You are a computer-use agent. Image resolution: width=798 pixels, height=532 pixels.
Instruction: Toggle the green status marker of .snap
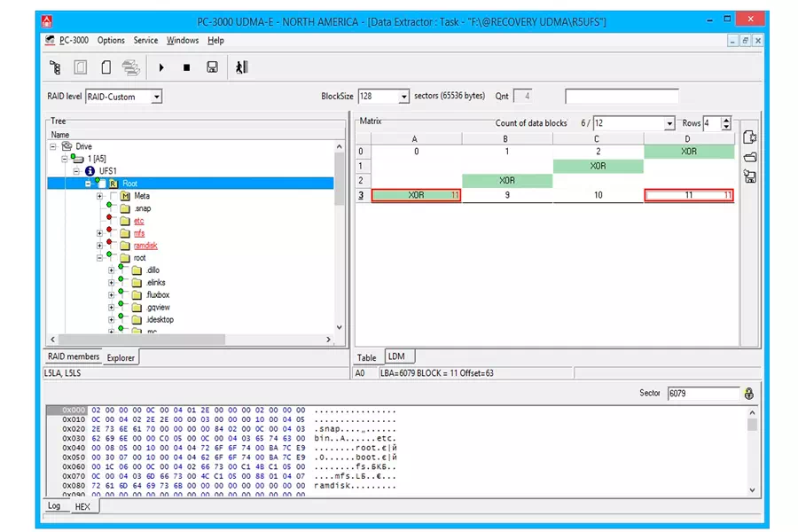(109, 205)
